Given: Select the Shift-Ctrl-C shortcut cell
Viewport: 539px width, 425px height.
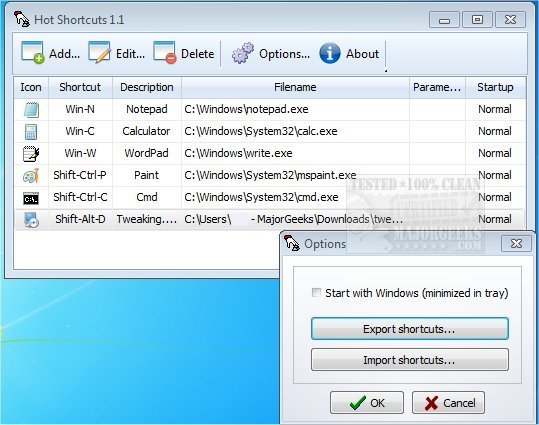Looking at the screenshot, I should (x=80, y=197).
